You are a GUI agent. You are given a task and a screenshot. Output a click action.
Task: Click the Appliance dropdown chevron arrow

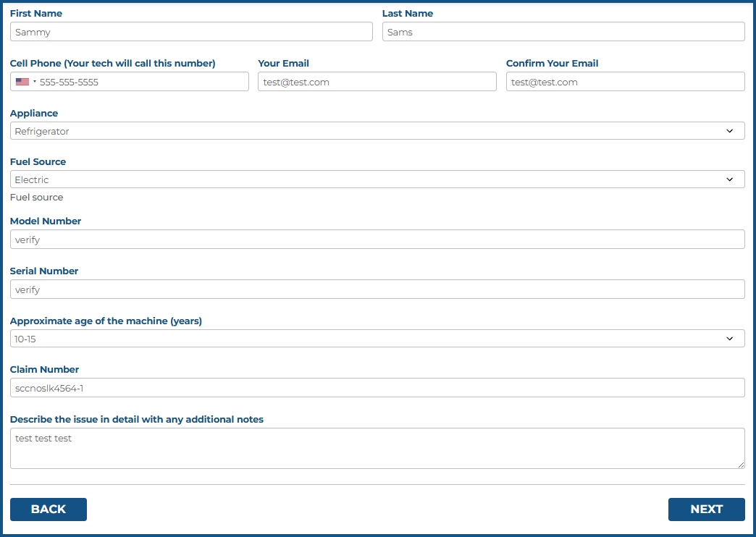click(x=729, y=131)
